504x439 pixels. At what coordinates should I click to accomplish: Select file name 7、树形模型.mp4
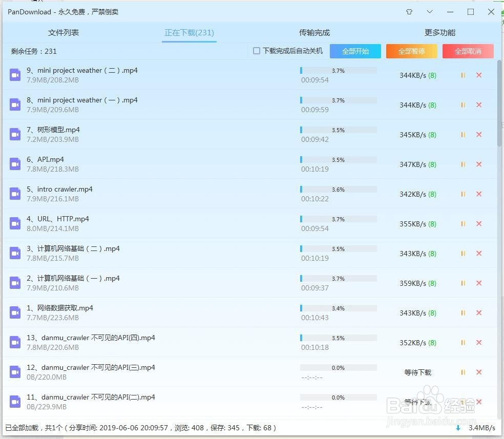tap(53, 130)
